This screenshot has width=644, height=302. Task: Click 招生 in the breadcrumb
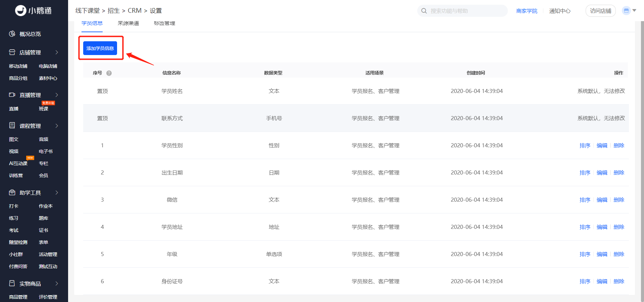pos(114,10)
